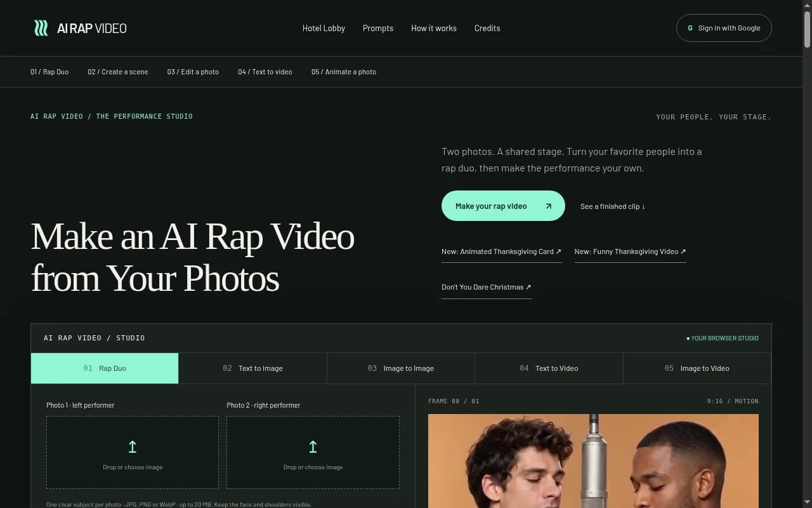
Task: Click the AI Rap Video wave logo
Action: point(41,28)
